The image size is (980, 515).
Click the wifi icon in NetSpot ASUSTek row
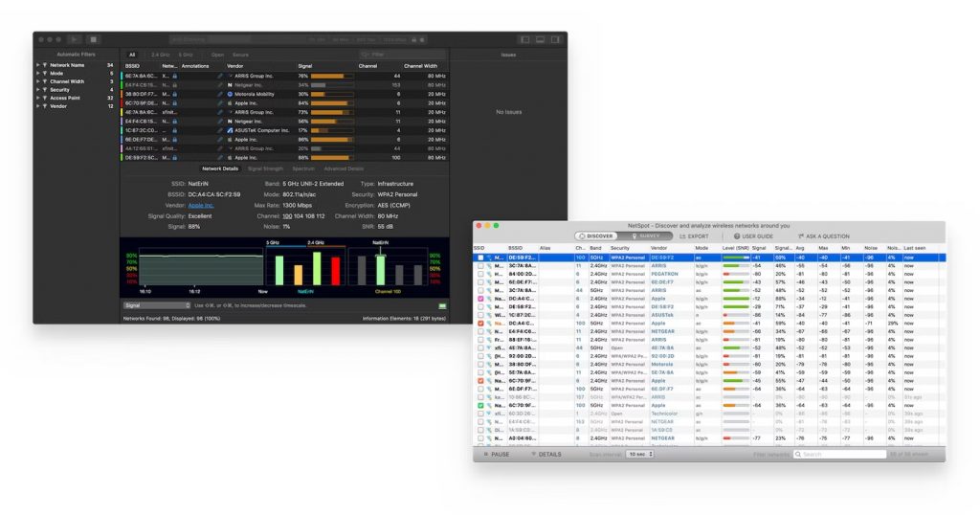pos(489,315)
